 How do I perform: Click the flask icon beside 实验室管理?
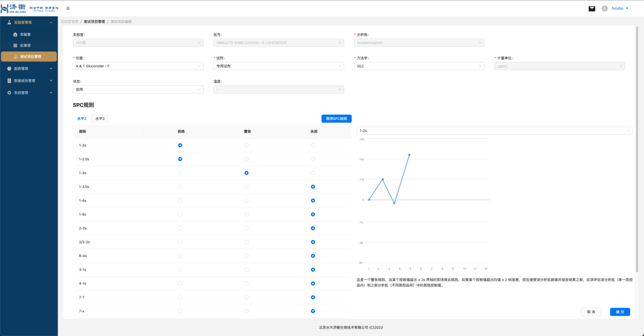(9, 23)
